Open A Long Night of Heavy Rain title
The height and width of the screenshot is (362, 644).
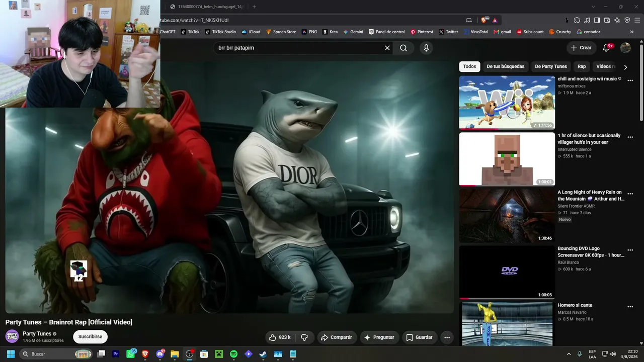(591, 196)
